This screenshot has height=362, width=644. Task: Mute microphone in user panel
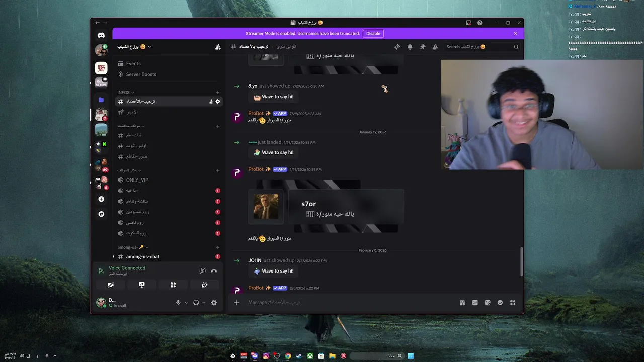pos(178,302)
